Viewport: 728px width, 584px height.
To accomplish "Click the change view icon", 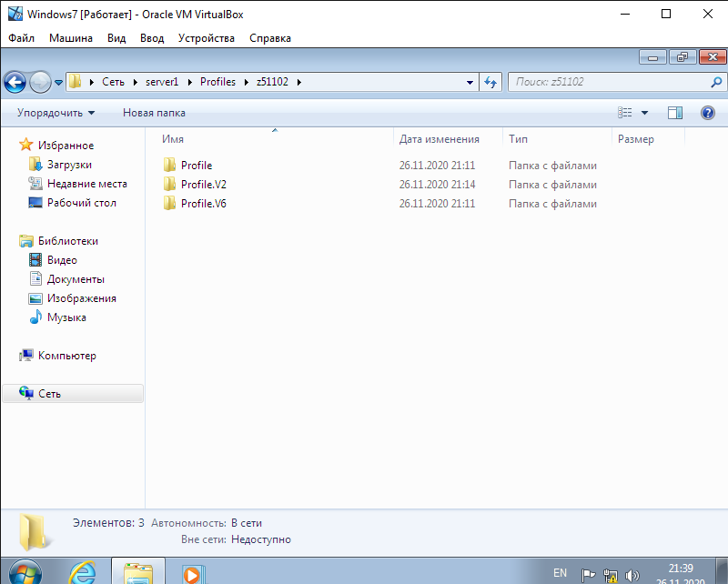I will click(x=625, y=113).
